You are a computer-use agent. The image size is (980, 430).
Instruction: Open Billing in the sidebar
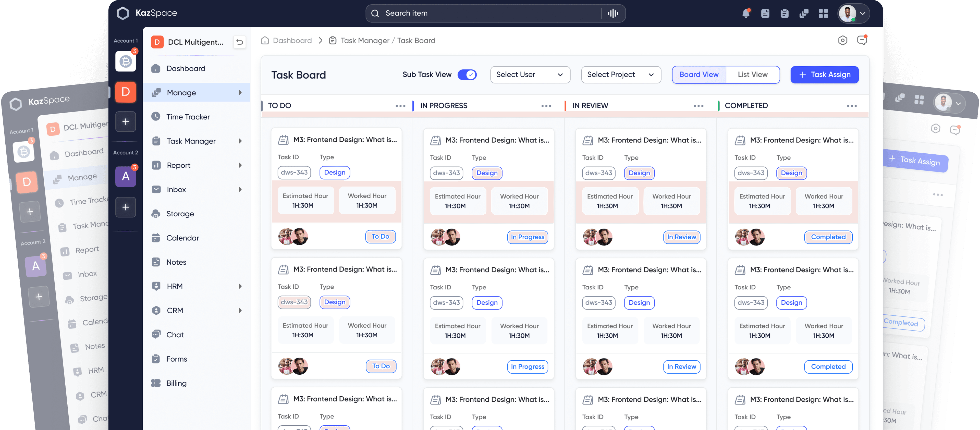(x=196, y=383)
